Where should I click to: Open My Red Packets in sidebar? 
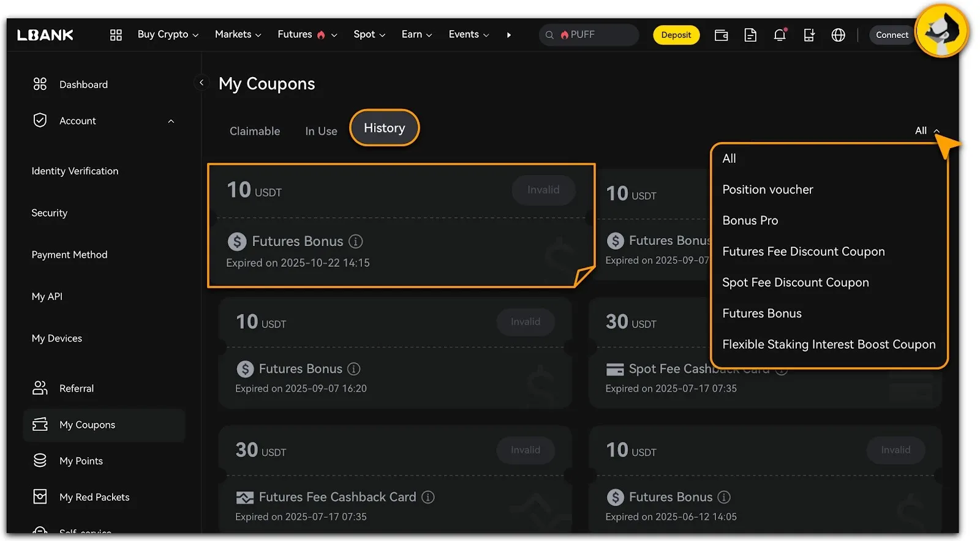point(94,497)
